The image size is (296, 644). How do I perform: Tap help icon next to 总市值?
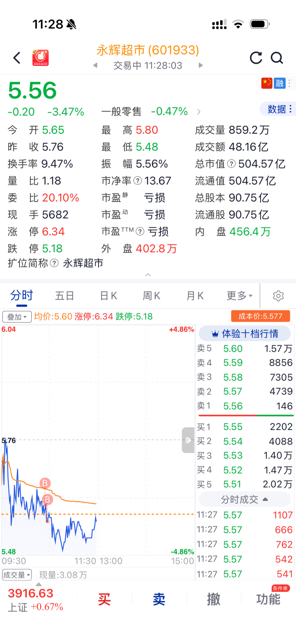[231, 164]
